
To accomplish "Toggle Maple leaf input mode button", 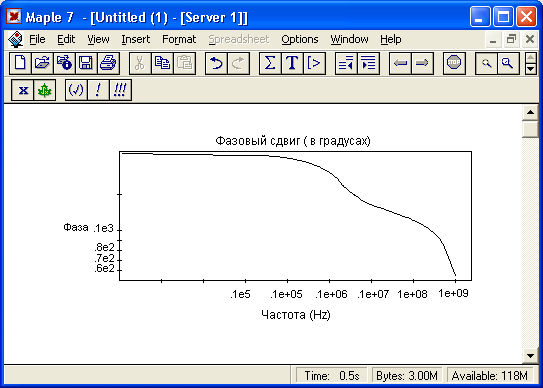I will [45, 90].
